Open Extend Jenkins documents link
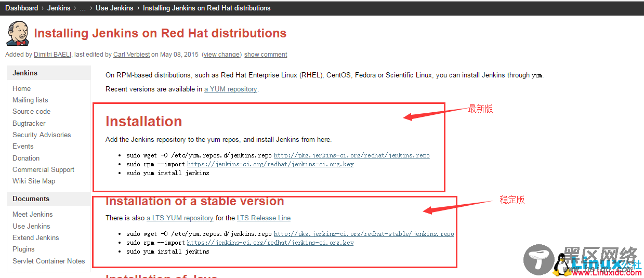The image size is (644, 278). tap(36, 237)
